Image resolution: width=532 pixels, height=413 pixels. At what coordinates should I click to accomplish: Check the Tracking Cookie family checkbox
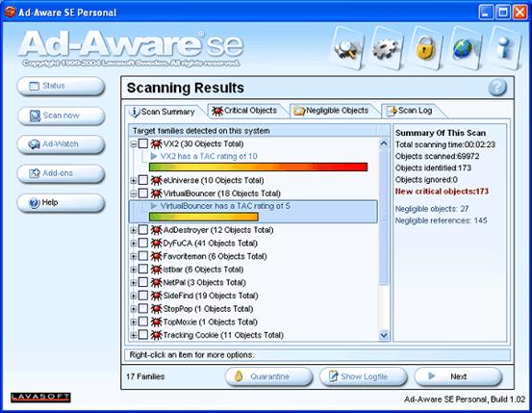[143, 335]
